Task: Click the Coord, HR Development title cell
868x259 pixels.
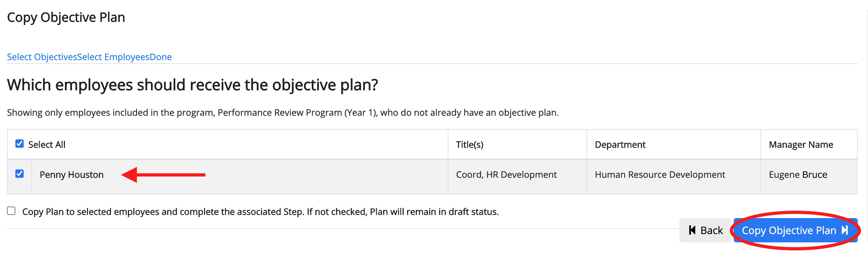Action: pyautogui.click(x=506, y=175)
